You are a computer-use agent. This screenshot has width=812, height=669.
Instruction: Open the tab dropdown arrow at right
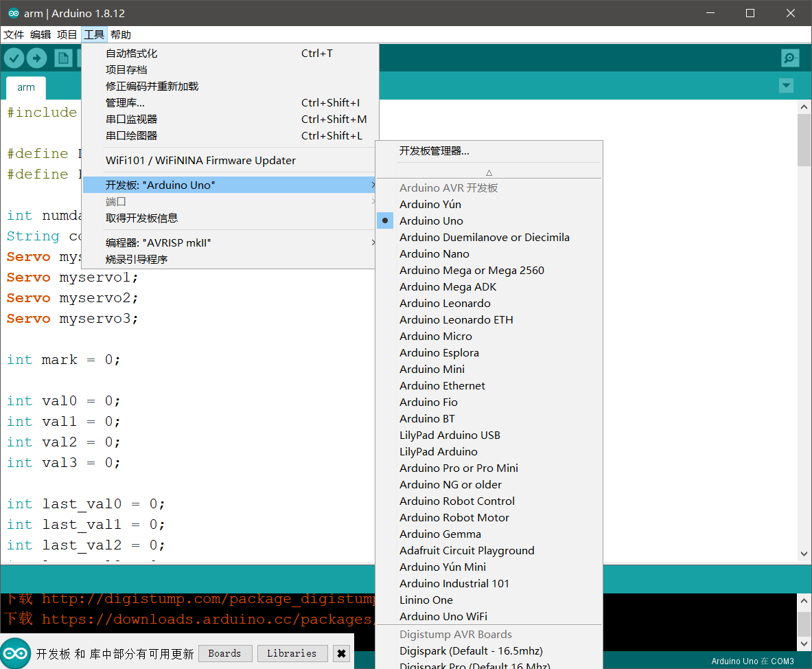[x=786, y=85]
